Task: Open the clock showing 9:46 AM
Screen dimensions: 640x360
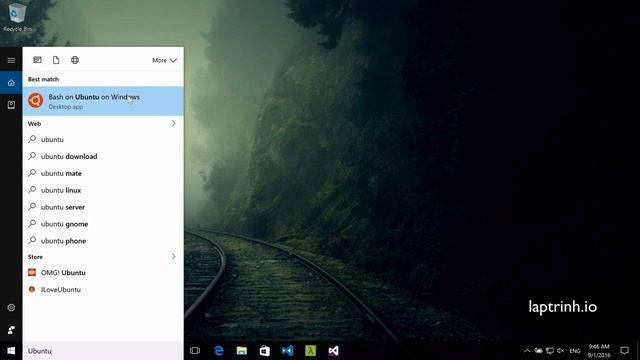Action: [599, 351]
